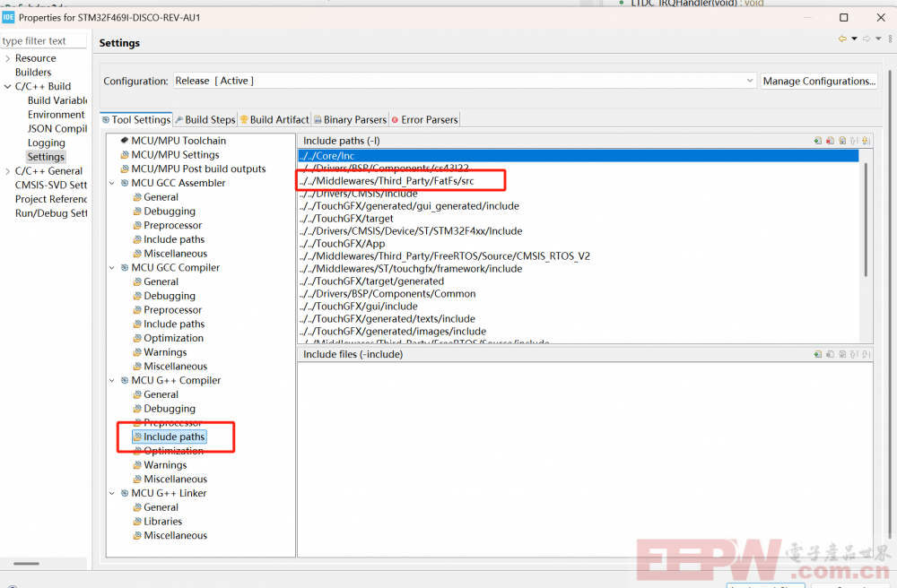Switch to the Error Parsers tab

(x=424, y=120)
